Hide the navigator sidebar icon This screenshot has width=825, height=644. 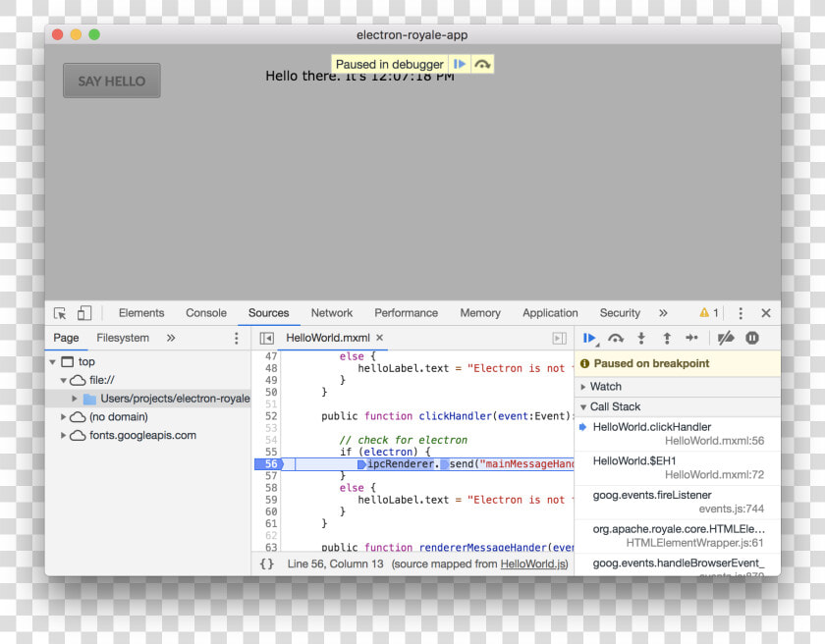[x=267, y=338]
